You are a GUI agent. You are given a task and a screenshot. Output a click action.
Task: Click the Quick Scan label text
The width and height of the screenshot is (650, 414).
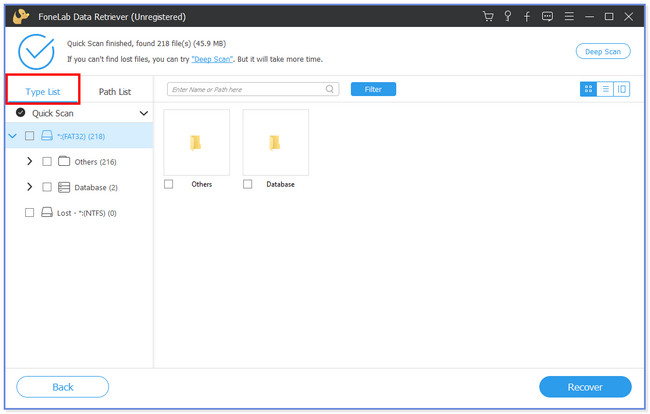tap(53, 113)
